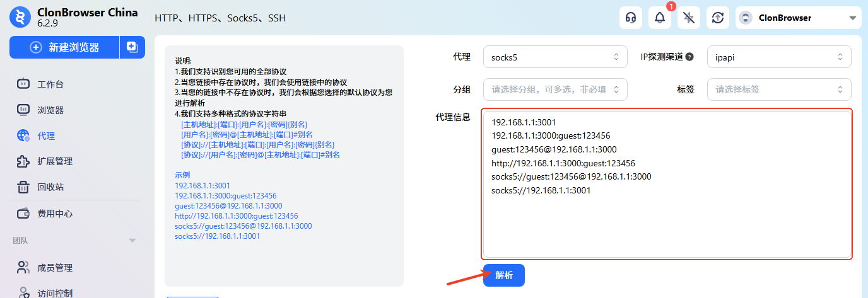Collapse the 团队 section
The height and width of the screenshot is (298, 868).
click(132, 240)
